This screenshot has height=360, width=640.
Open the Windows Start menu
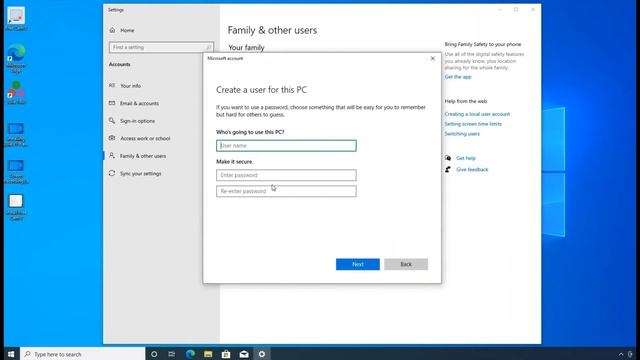tap(11, 354)
